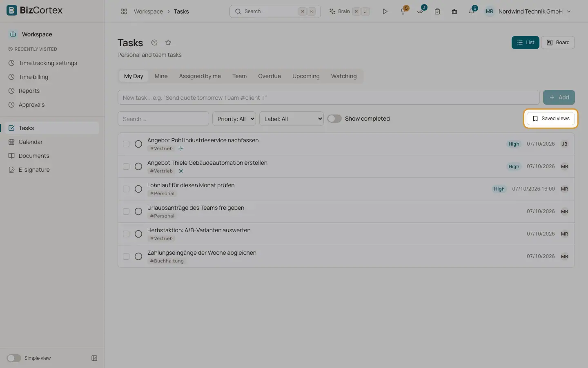Mark Urlaubsanträge des Teams freigeben complete via circle
The height and width of the screenshot is (368, 588).
pos(138,211)
